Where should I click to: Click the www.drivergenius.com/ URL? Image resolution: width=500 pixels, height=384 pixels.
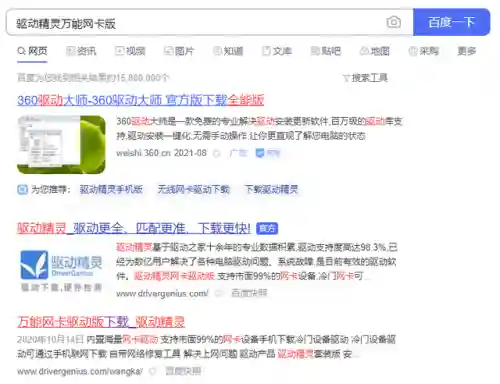162,293
